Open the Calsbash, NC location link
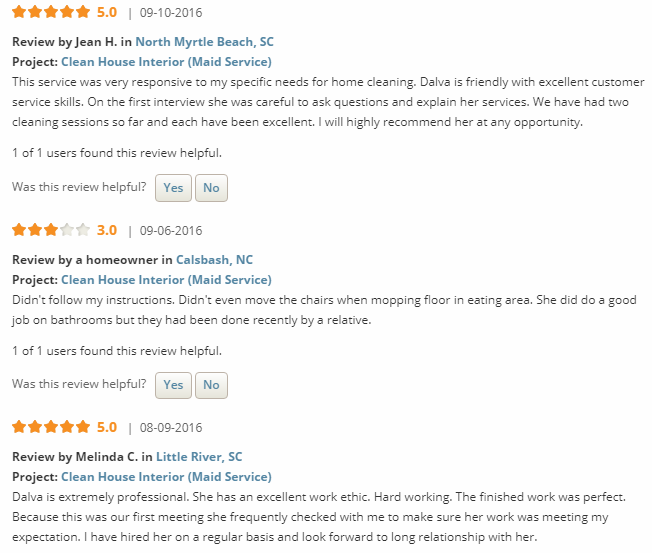 tap(214, 260)
